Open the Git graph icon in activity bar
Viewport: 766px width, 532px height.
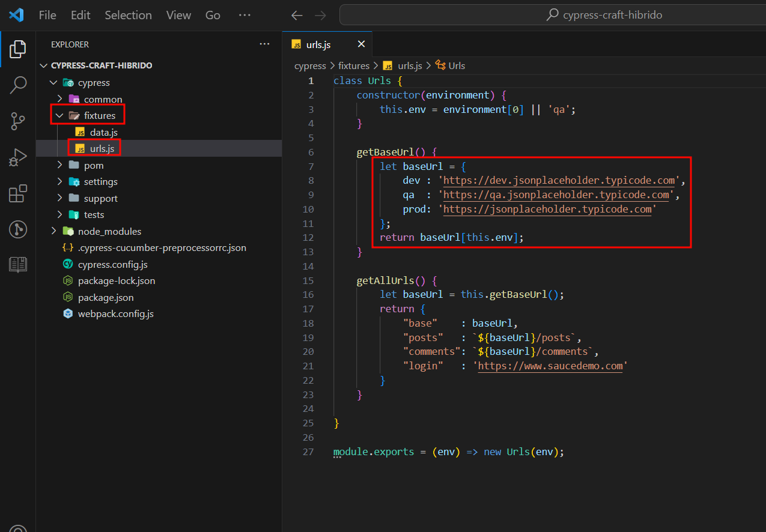(x=18, y=229)
